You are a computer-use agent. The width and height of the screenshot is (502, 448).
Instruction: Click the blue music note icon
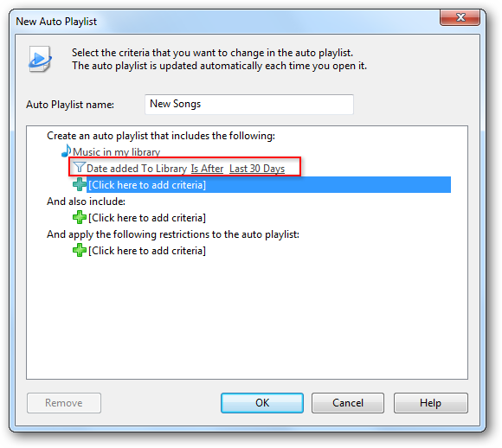[x=66, y=150]
